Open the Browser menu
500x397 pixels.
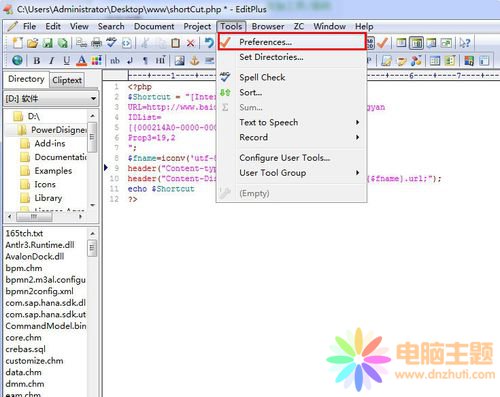coord(268,26)
